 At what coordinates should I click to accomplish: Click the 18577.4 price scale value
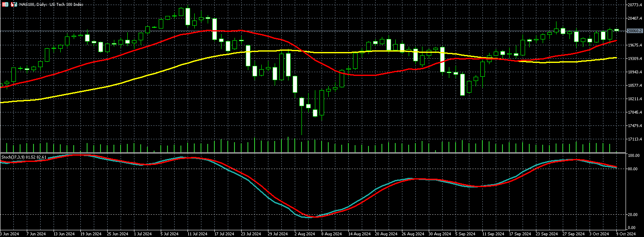pyautogui.click(x=635, y=86)
